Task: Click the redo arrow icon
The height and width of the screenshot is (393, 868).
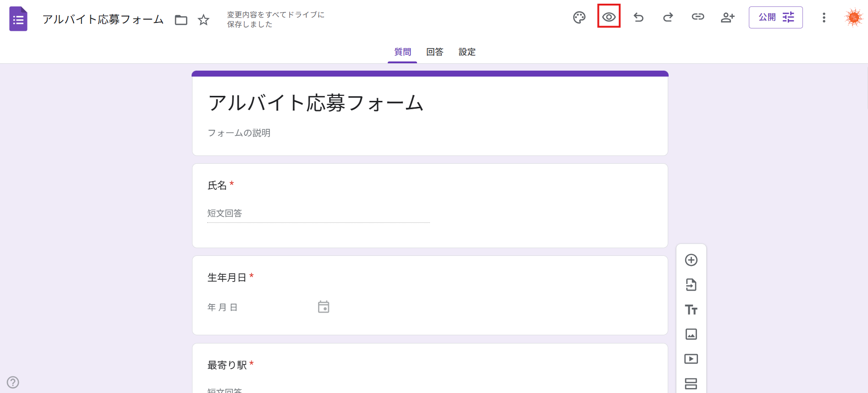Action: pyautogui.click(x=668, y=17)
